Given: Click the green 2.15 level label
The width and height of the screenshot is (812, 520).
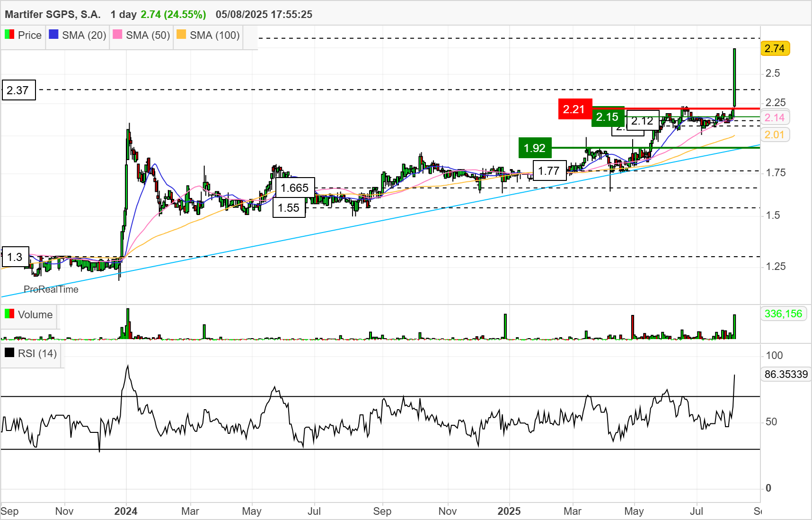Looking at the screenshot, I should [x=608, y=117].
